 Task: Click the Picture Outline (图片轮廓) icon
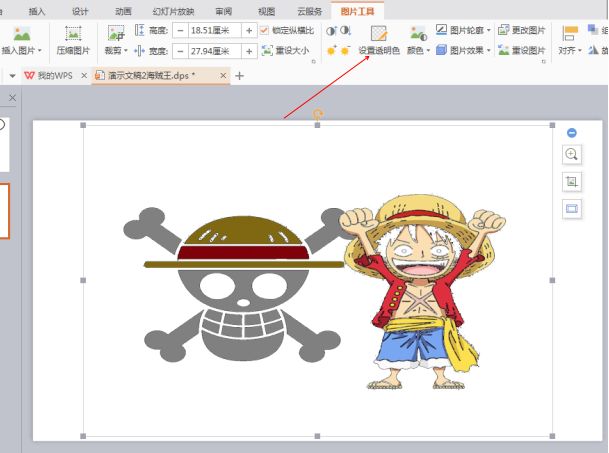(441, 30)
